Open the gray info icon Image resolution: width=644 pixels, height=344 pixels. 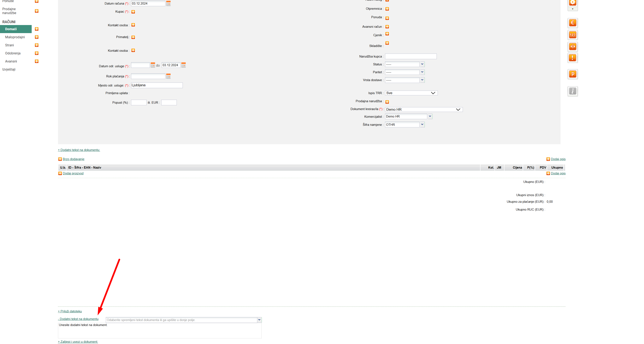(573, 91)
